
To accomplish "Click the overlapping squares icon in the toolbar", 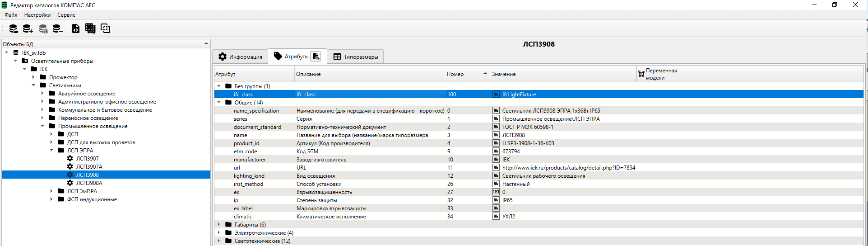I will 105,28.
